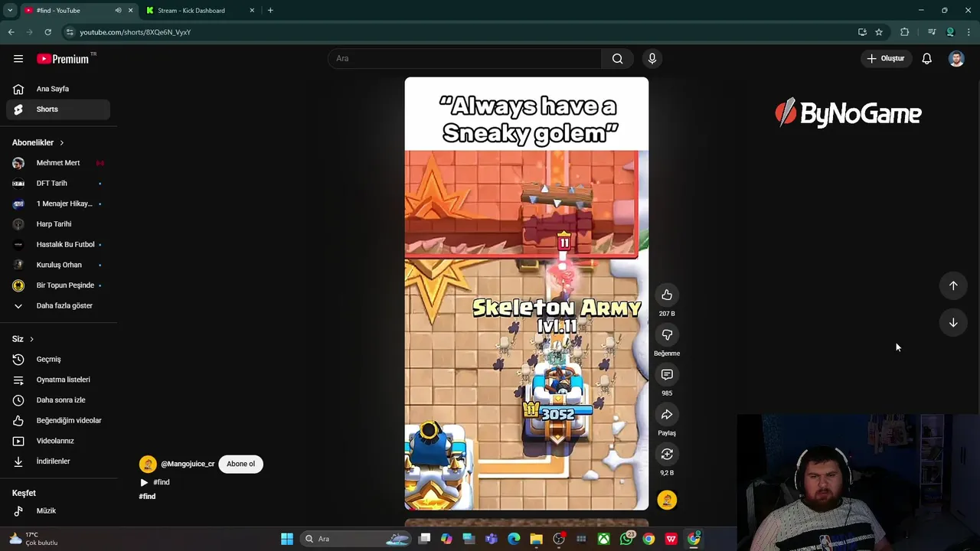Click the media control icon in Chrome toolbar
Viewport: 980px width, 551px height.
click(931, 32)
